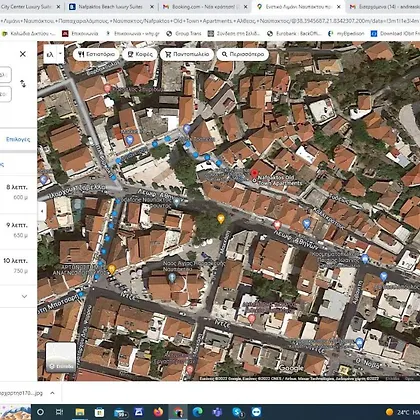Switch to Nafpaktos Beach Luxury Suites tab
This screenshot has height=420, width=420.
(111, 7)
